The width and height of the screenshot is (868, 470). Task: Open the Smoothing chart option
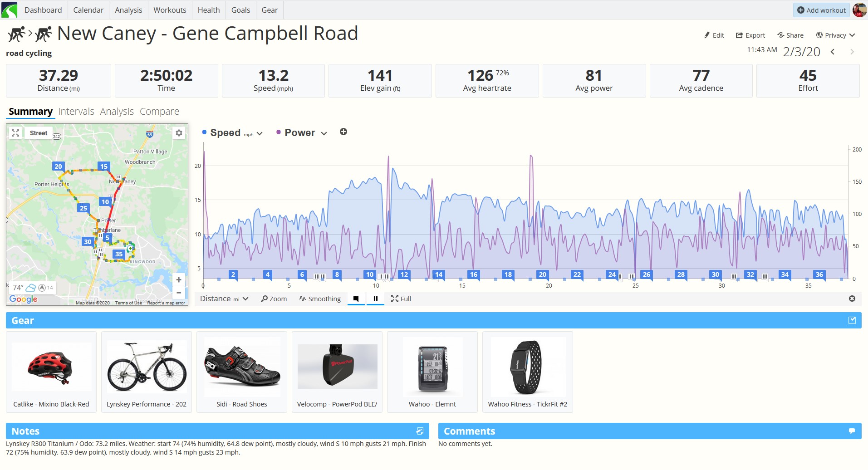(320, 299)
